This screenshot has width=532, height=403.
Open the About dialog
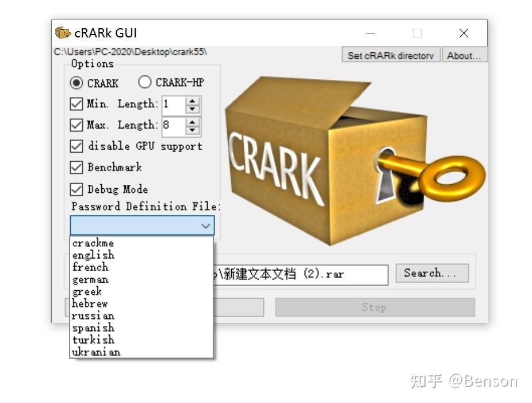pos(465,55)
